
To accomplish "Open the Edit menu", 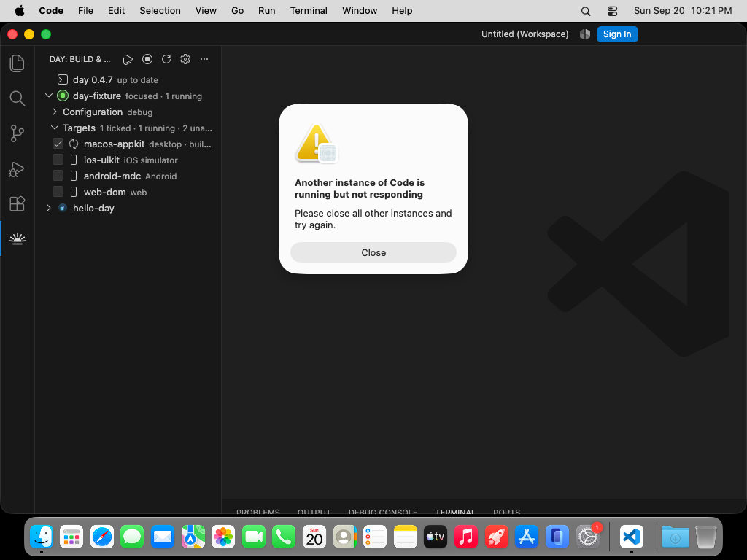I will coord(116,11).
